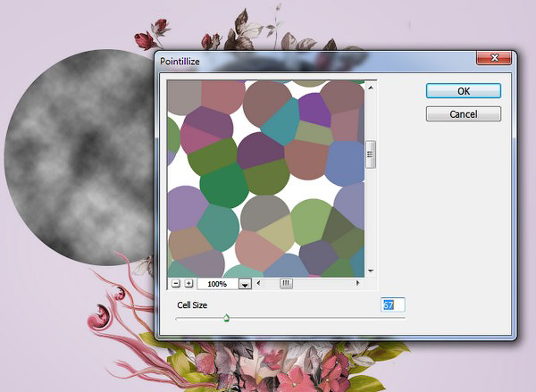Click the preview scroll left arrow

coord(258,283)
